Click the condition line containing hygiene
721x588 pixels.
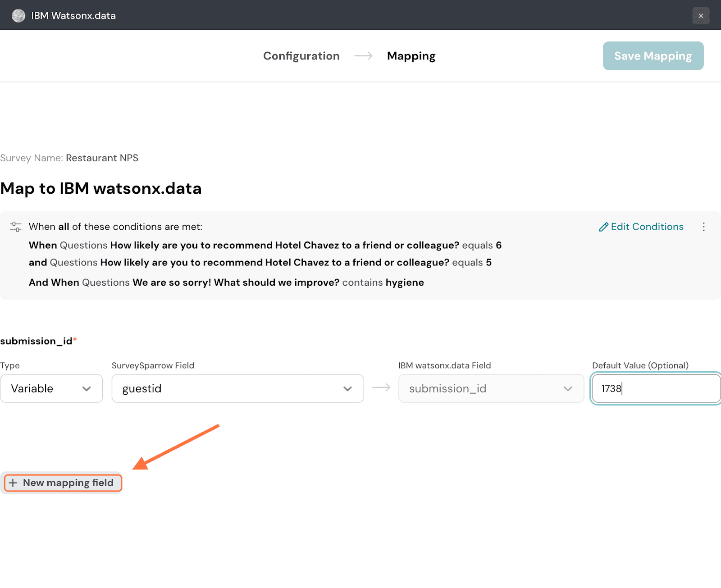[226, 283]
